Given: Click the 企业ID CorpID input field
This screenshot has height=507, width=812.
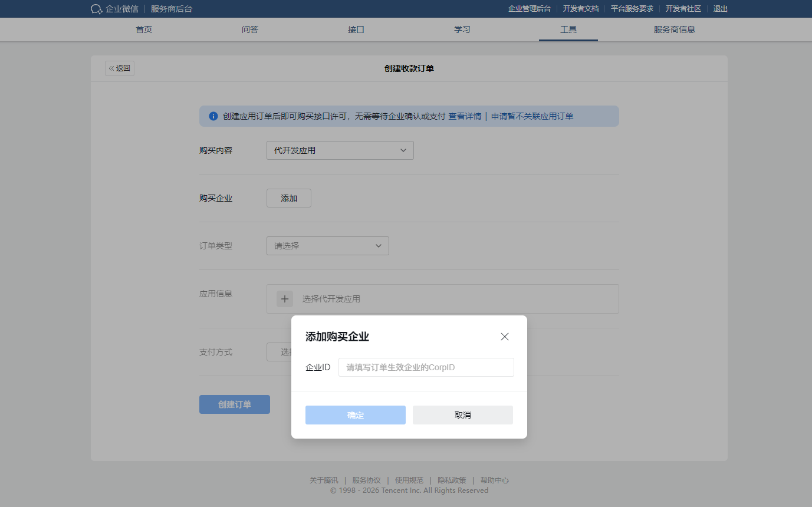Looking at the screenshot, I should pyautogui.click(x=426, y=367).
